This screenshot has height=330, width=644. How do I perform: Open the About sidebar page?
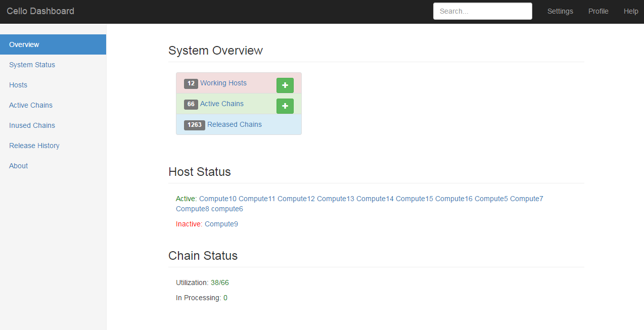pos(18,166)
